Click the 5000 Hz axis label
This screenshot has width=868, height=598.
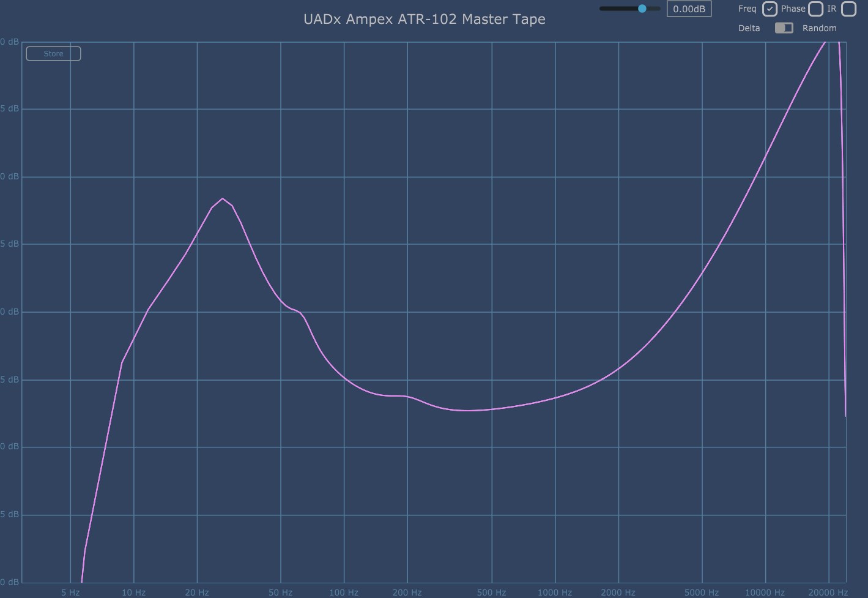click(702, 592)
